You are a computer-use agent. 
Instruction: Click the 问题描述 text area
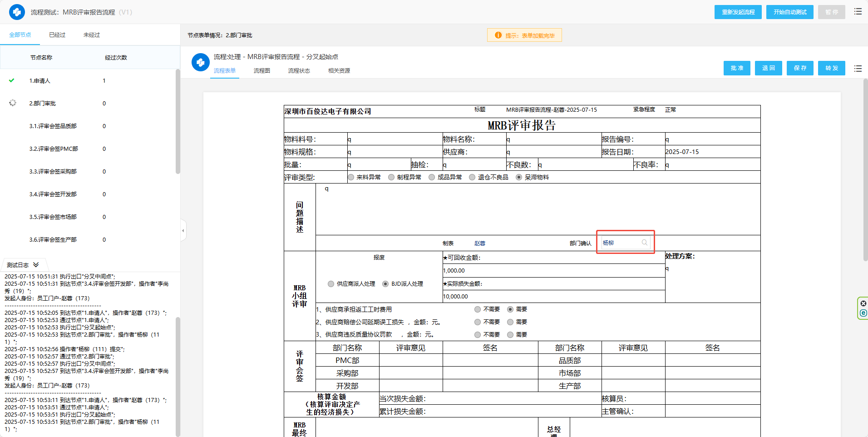(x=538, y=209)
